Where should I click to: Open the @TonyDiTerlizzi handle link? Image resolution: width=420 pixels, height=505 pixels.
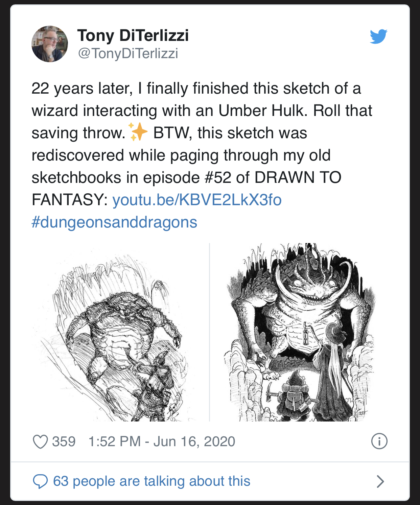click(x=128, y=53)
